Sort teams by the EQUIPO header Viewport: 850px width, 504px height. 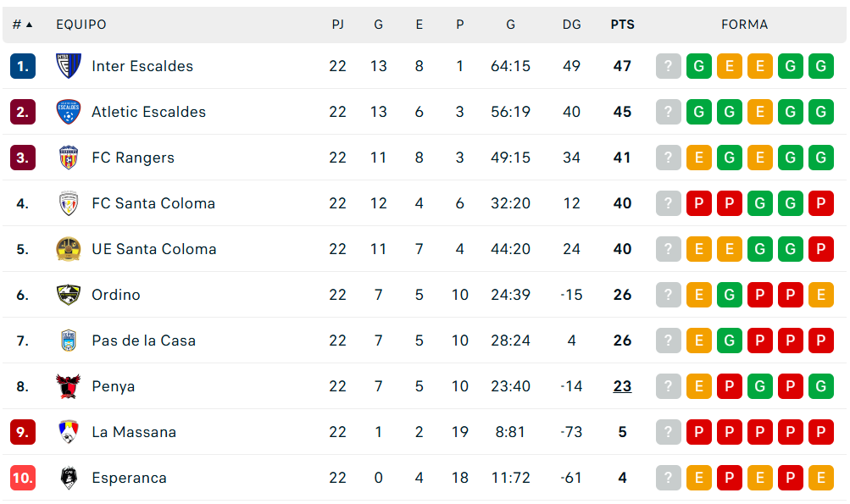pyautogui.click(x=81, y=25)
